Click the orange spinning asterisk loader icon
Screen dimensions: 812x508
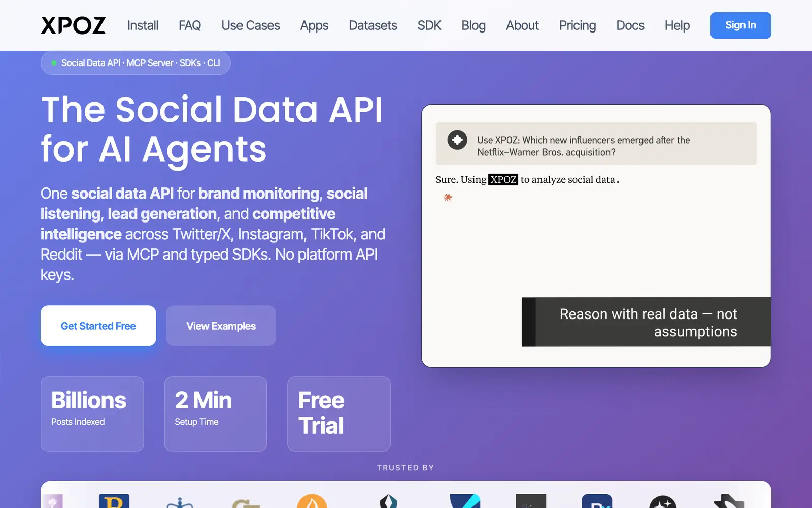pyautogui.click(x=448, y=197)
